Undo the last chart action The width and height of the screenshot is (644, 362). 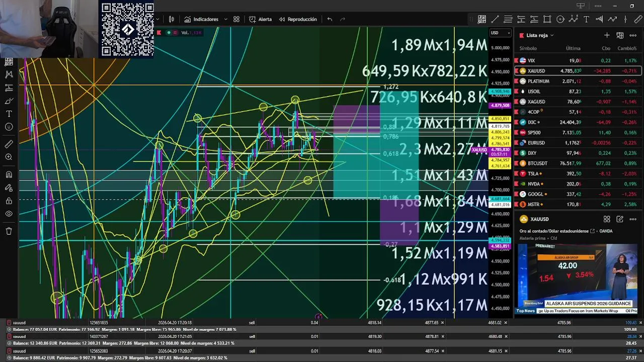330,19
